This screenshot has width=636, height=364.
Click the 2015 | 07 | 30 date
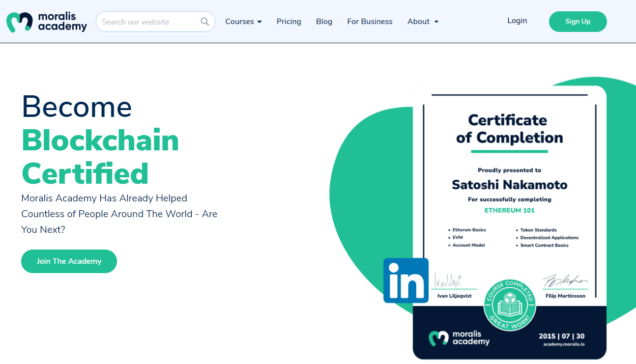point(562,336)
